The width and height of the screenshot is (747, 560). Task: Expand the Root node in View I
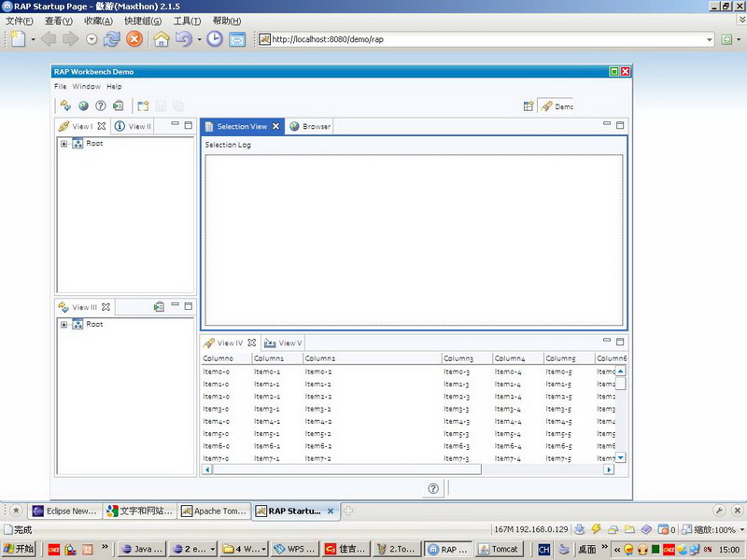coord(63,144)
